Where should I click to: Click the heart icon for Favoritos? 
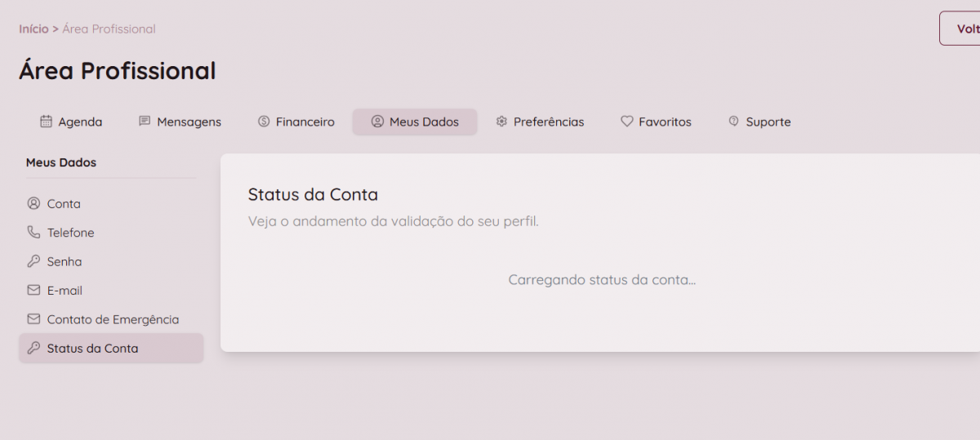coord(627,122)
